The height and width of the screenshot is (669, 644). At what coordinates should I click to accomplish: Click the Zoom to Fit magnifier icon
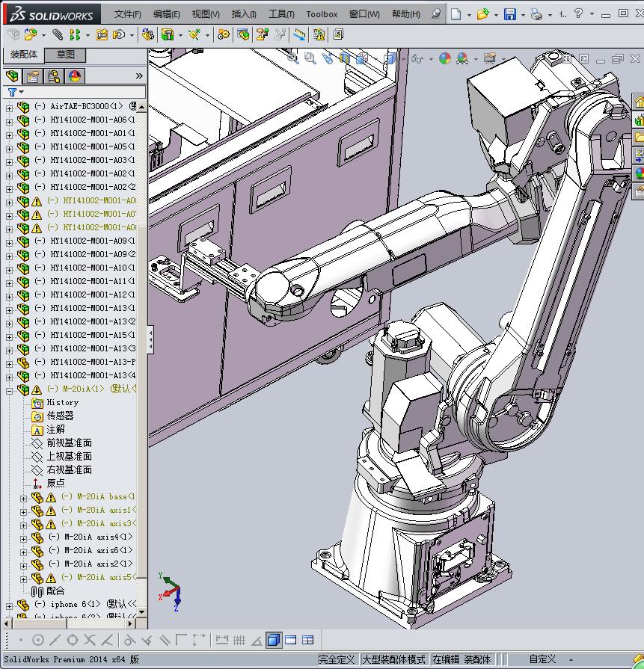click(293, 58)
